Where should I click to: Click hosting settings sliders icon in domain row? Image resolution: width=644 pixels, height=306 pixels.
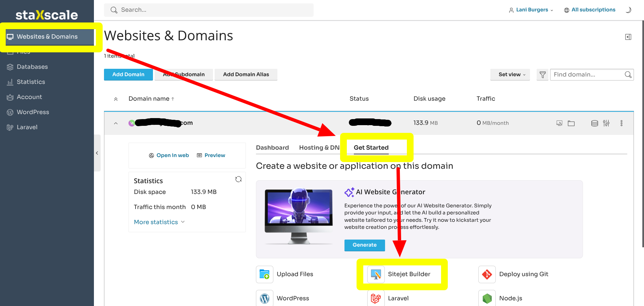[606, 123]
